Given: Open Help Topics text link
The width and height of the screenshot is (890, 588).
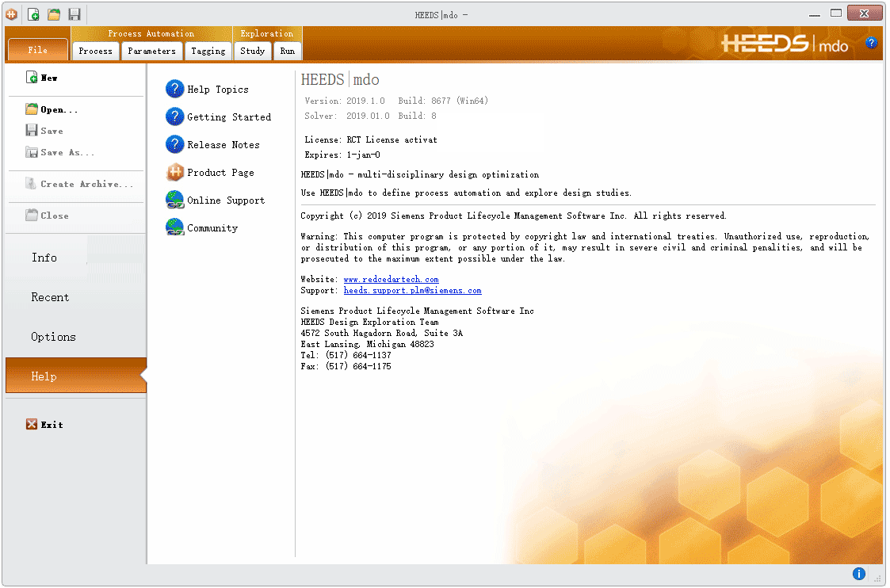Looking at the screenshot, I should coord(218,89).
